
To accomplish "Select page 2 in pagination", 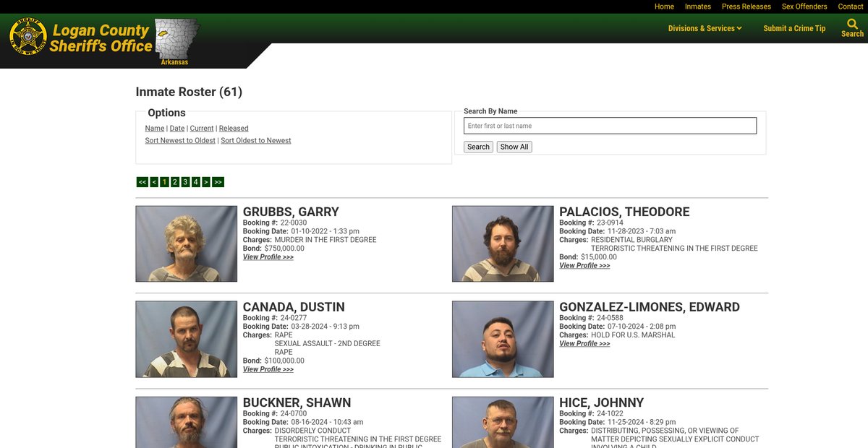I will (175, 182).
